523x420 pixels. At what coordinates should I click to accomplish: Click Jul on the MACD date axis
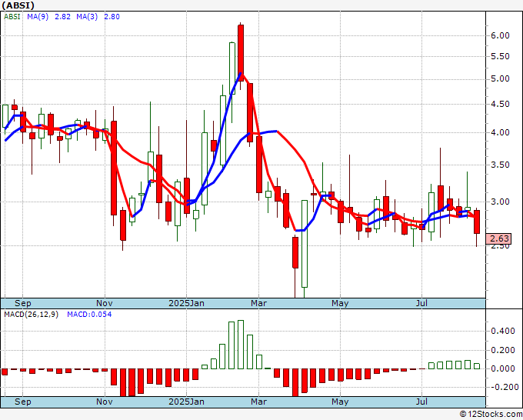click(x=422, y=402)
